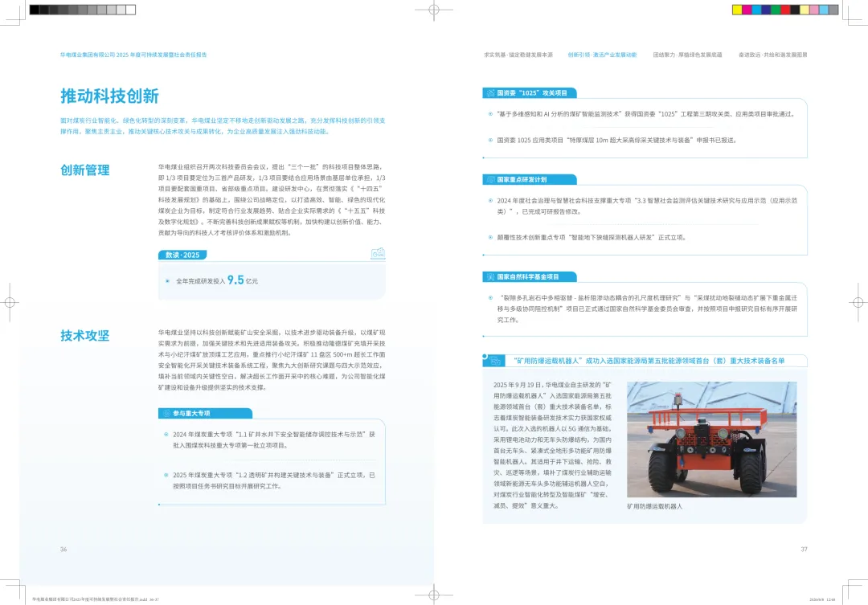Image resolution: width=868 pixels, height=605 pixels.
Task: Click the magenta swatch in color bar
Action: [x=747, y=10]
